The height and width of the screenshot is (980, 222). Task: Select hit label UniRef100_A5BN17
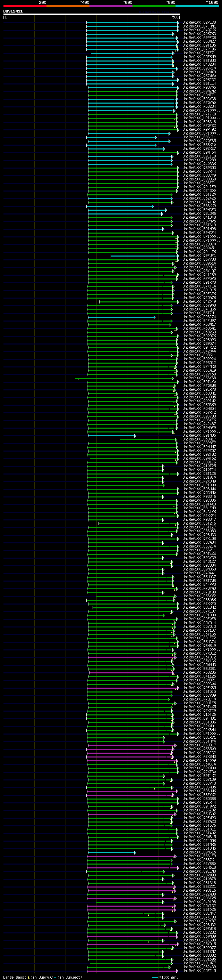point(199,324)
